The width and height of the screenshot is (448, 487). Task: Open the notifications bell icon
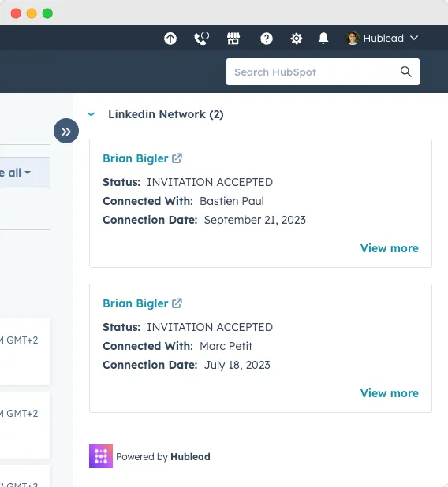[x=323, y=38]
